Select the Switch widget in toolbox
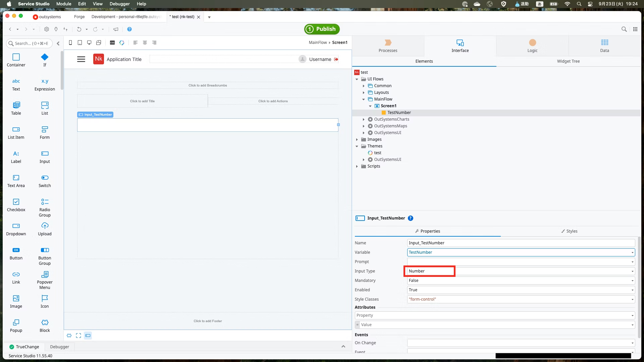 pyautogui.click(x=45, y=178)
